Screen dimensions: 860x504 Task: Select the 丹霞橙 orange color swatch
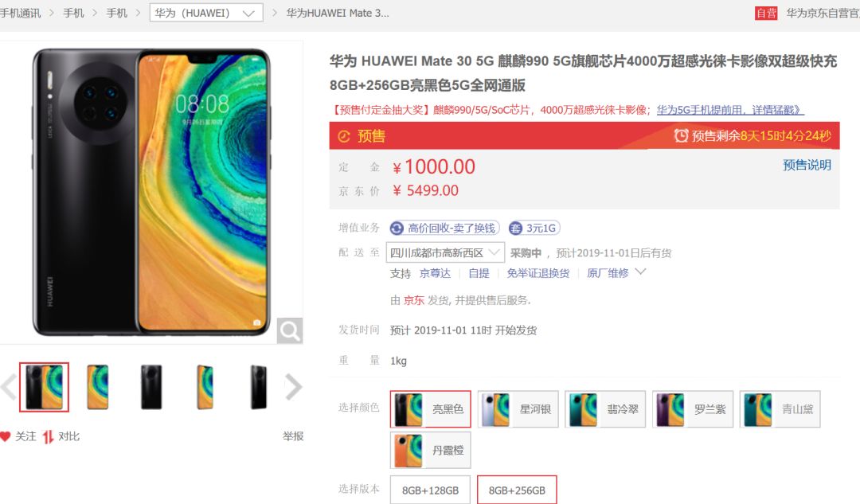click(x=431, y=450)
